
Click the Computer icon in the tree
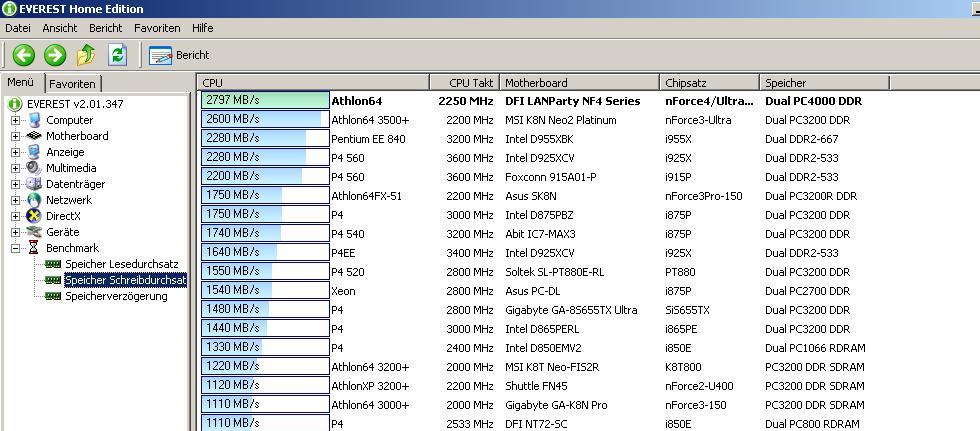coord(34,120)
